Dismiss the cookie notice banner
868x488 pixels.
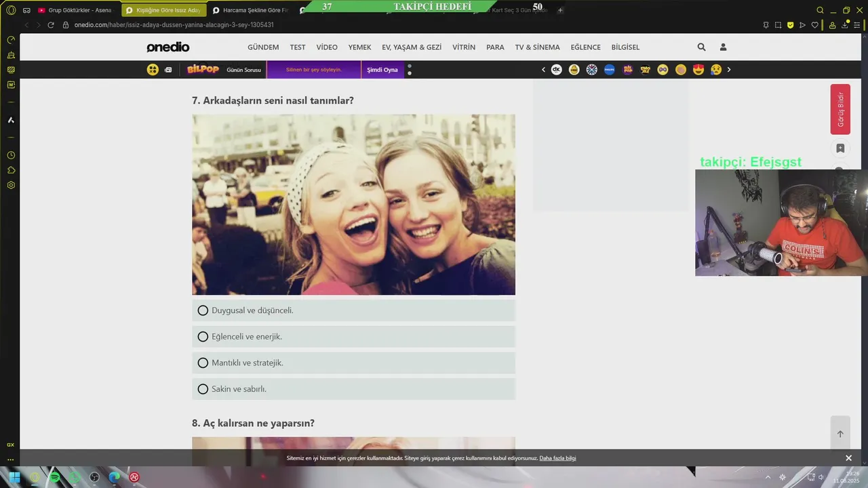(848, 458)
